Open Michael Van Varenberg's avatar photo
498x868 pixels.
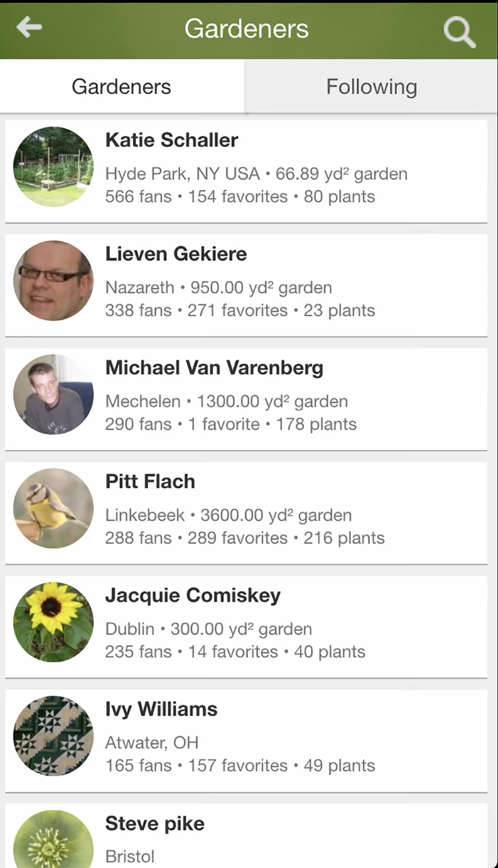coord(53,394)
